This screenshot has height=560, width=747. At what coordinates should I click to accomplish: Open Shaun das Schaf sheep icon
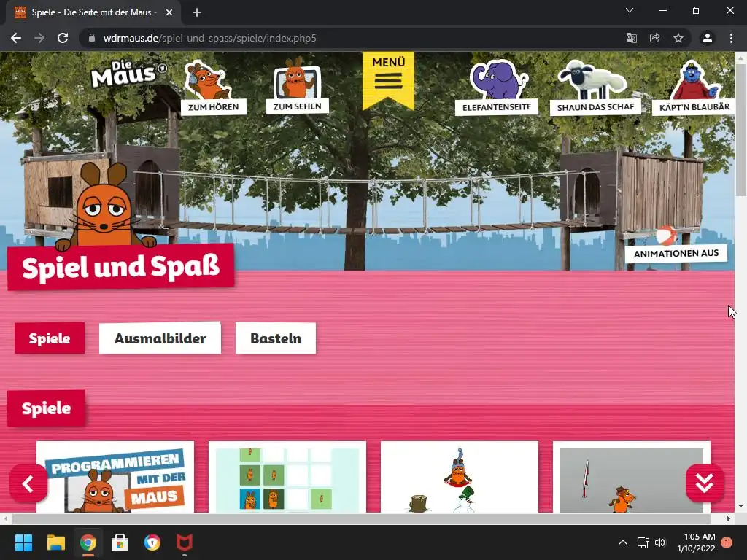(x=595, y=87)
